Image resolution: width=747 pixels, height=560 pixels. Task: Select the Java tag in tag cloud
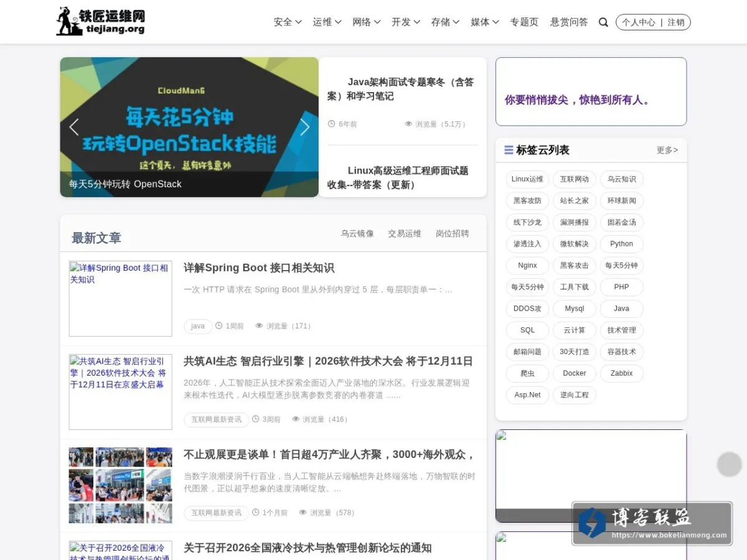[621, 309]
